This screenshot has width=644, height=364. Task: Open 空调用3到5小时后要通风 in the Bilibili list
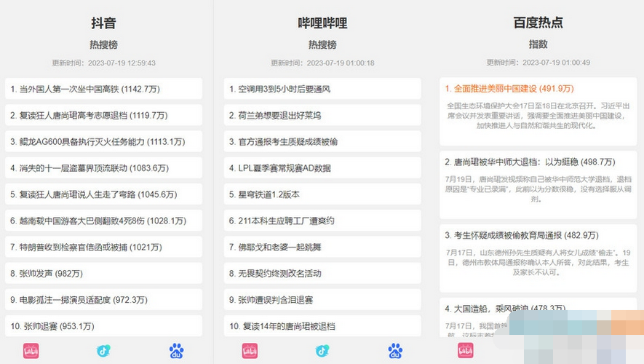click(322, 89)
